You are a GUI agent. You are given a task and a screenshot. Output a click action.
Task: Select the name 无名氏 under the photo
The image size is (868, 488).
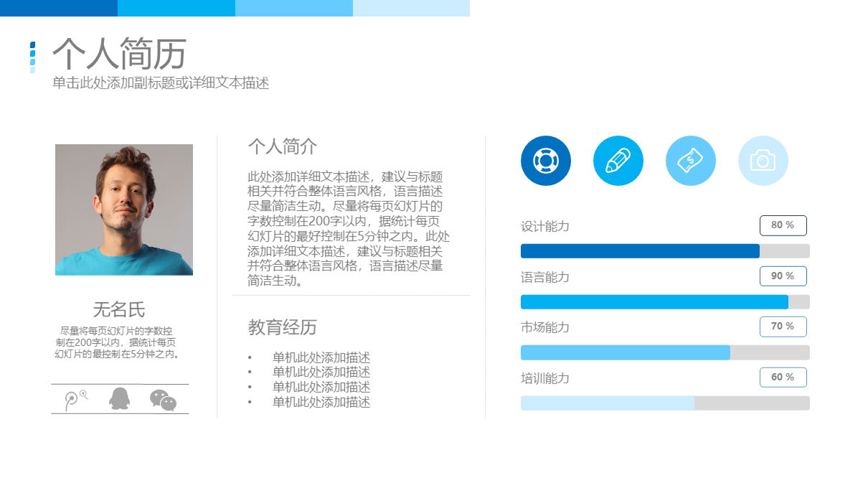(x=119, y=310)
